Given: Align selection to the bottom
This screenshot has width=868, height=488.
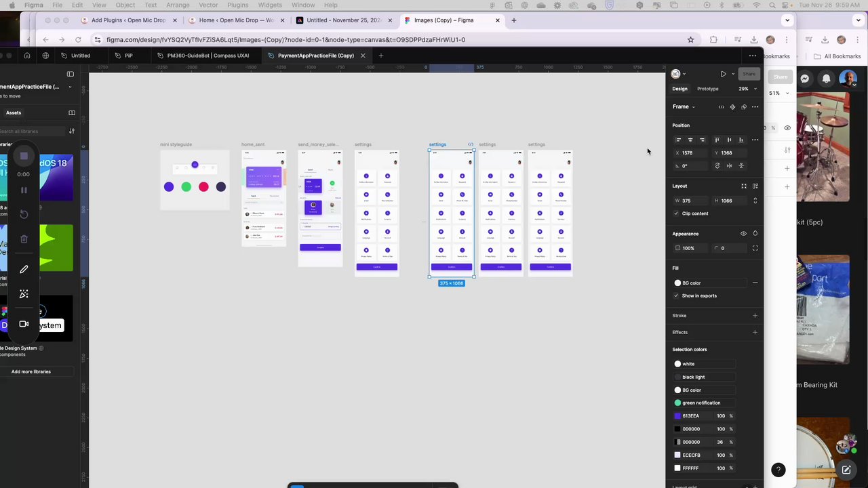Looking at the screenshot, I should (x=741, y=140).
